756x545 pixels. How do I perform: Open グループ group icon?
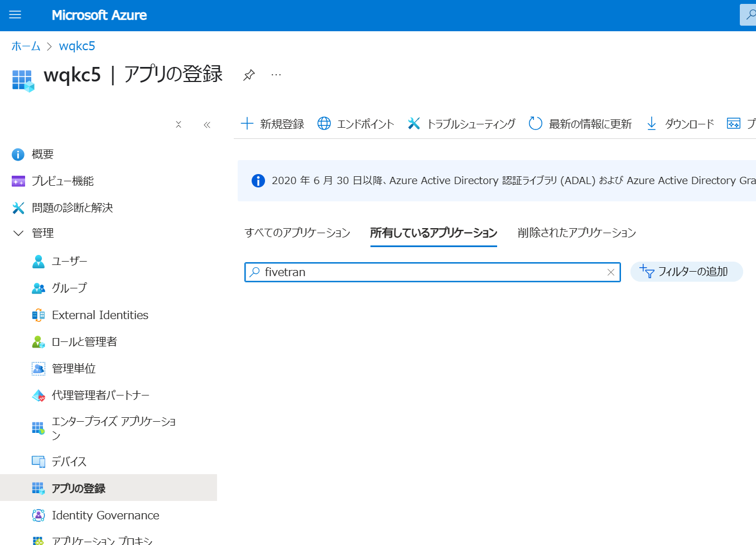tap(38, 288)
